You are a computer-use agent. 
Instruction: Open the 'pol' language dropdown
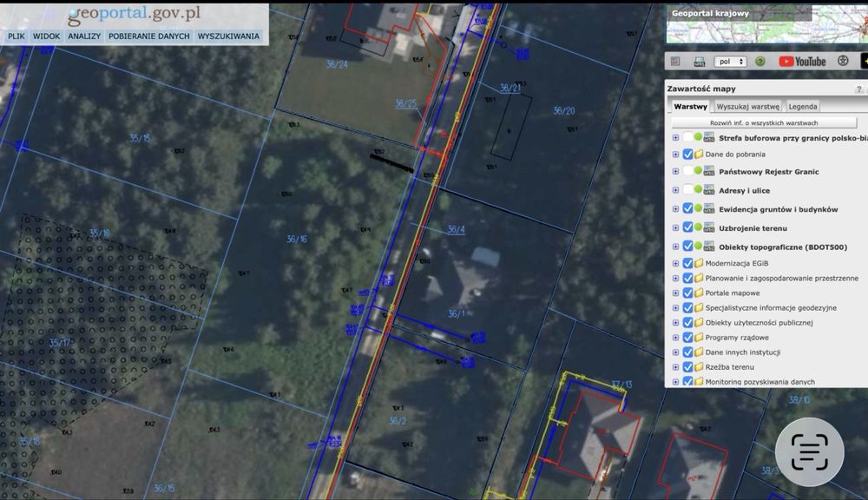click(730, 62)
